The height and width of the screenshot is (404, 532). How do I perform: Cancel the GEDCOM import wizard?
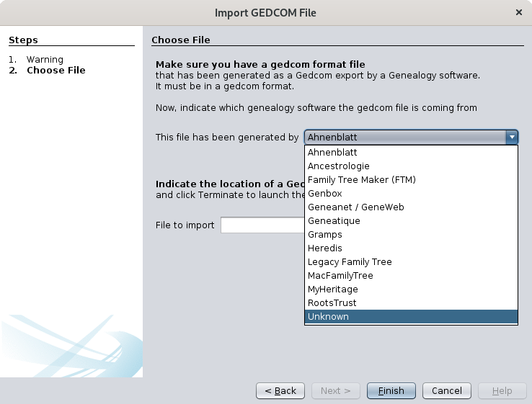(x=446, y=391)
